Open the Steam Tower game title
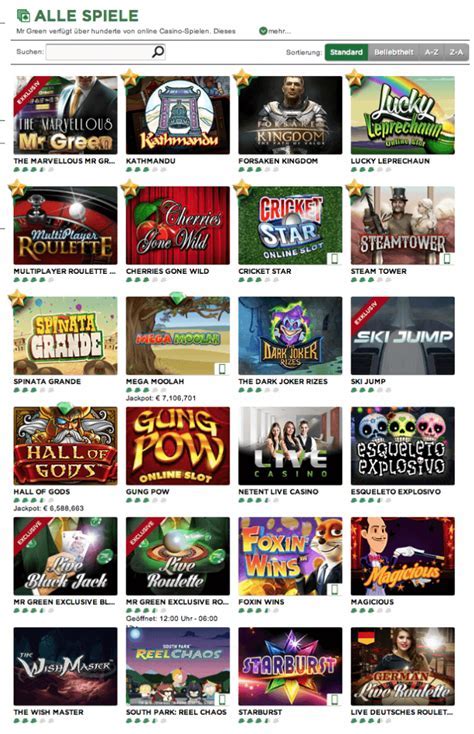This screenshot has height=734, width=474. click(379, 271)
